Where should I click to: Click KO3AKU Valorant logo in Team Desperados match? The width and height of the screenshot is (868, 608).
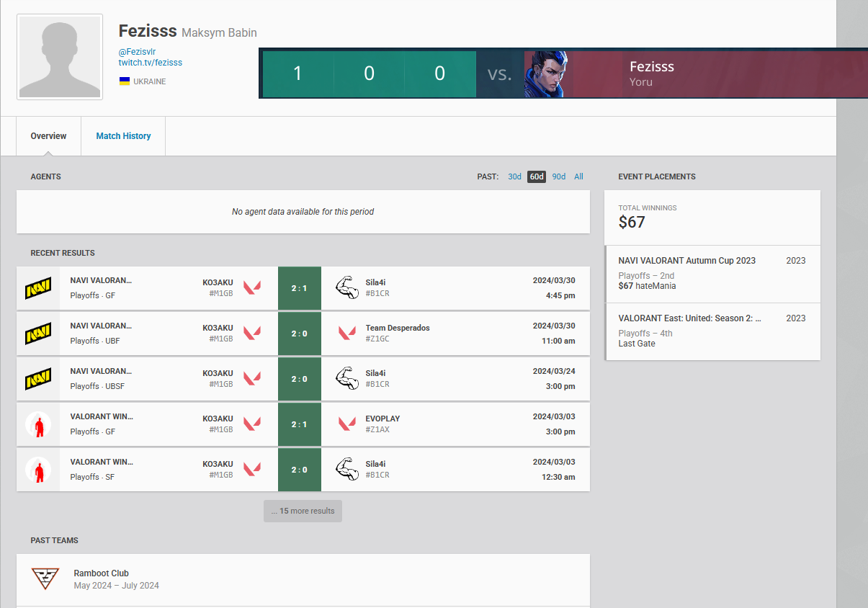(252, 334)
